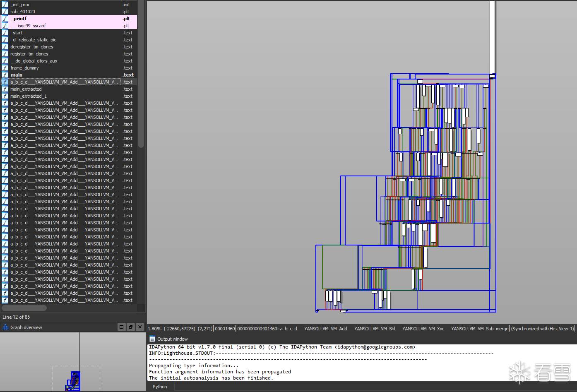The height and width of the screenshot is (392, 577).
Task: Click the 'Function argument information has been propagated' line
Action: pos(220,372)
